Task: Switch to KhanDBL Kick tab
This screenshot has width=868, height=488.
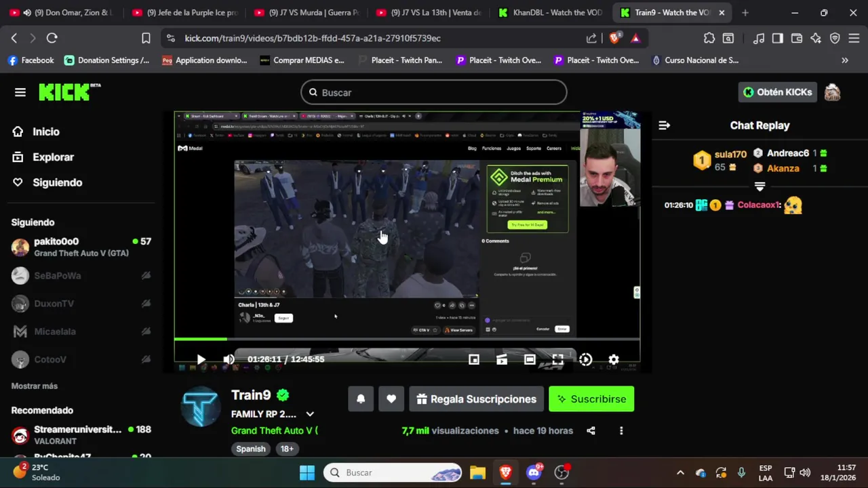Action: click(x=551, y=12)
